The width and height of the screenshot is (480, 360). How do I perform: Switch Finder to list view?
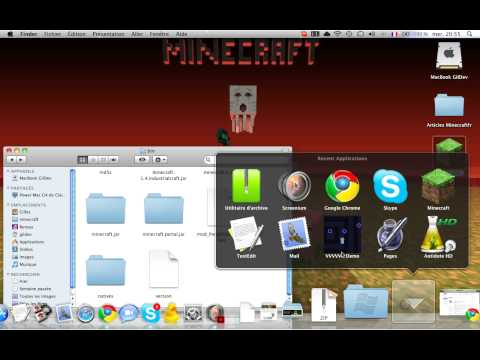coord(93,160)
